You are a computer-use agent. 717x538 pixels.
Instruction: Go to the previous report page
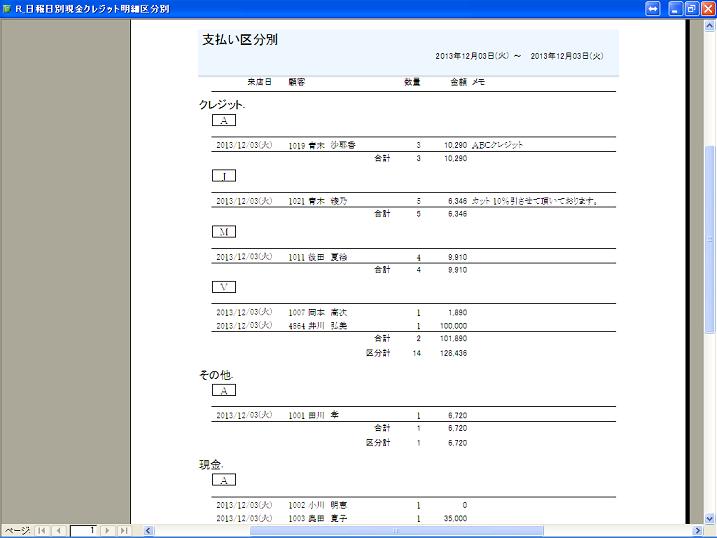(x=59, y=530)
